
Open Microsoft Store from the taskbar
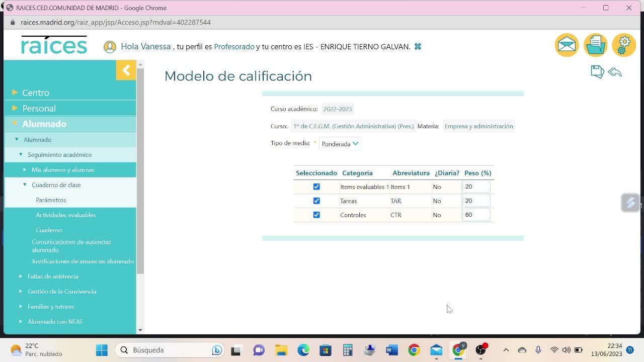tap(325, 350)
